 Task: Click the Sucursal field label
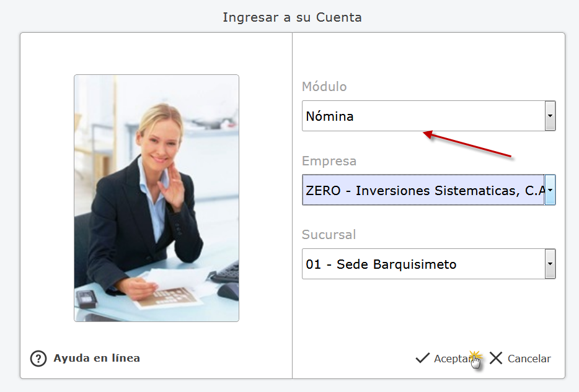329,235
